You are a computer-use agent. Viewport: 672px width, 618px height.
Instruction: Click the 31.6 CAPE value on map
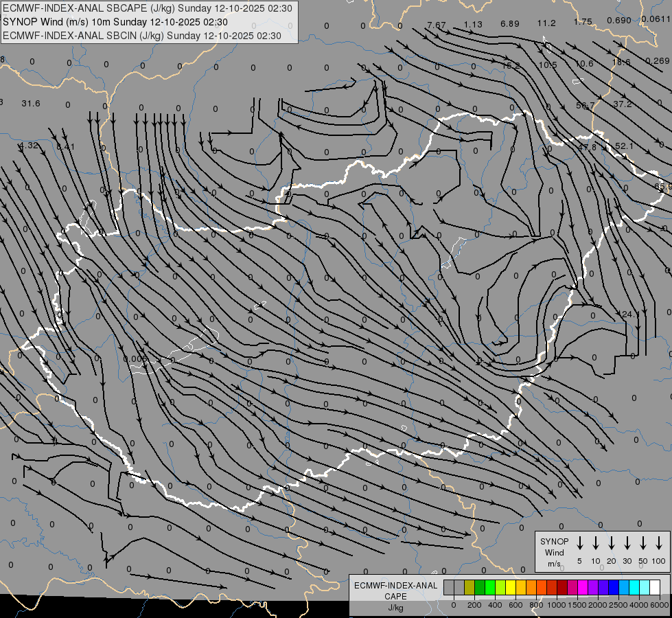tap(31, 104)
